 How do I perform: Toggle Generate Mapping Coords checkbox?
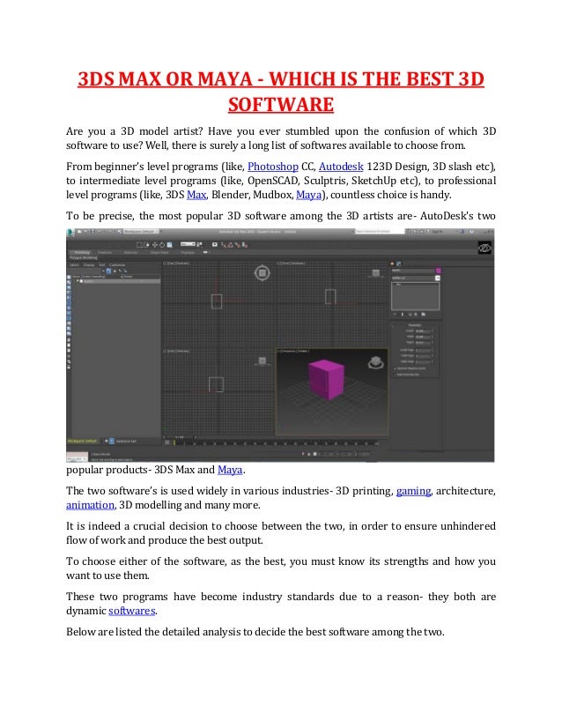395,368
